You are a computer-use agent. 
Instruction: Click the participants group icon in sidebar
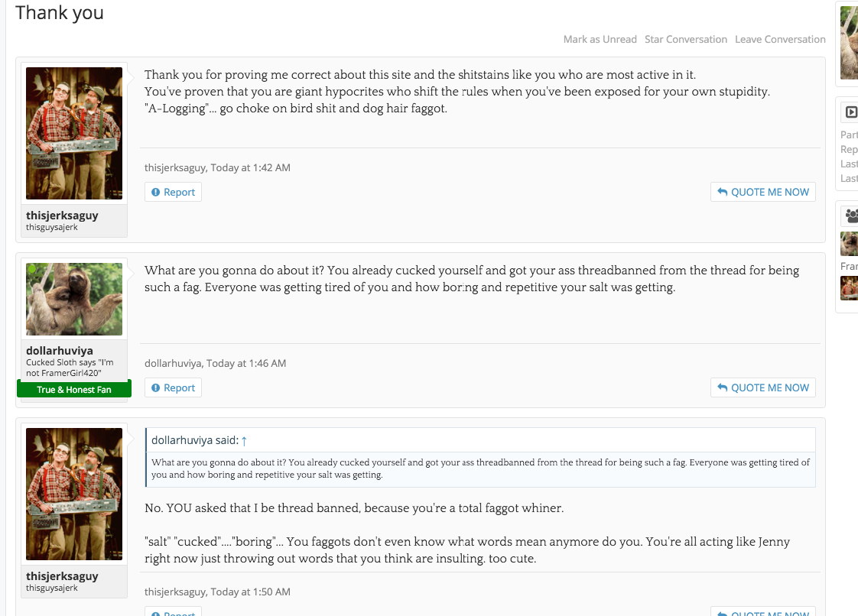tap(851, 216)
